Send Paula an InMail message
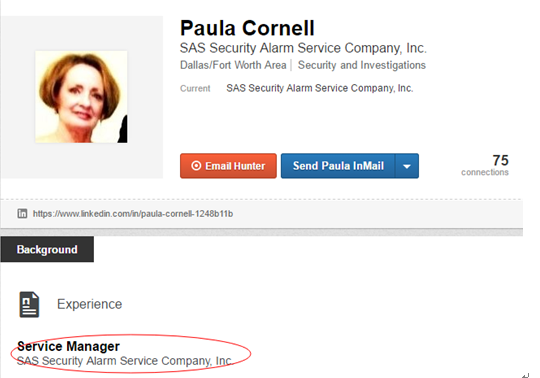This screenshot has width=540, height=378. [x=338, y=166]
